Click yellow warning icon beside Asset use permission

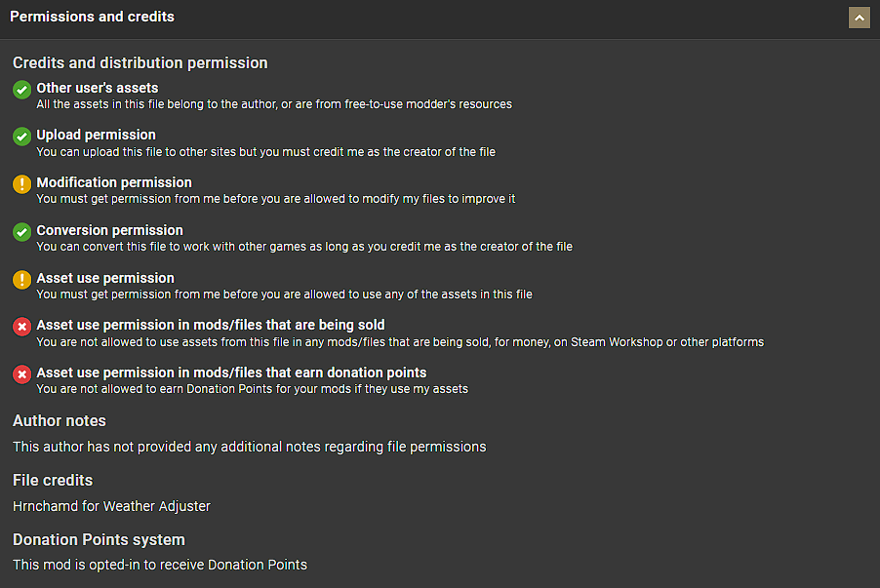click(21, 280)
